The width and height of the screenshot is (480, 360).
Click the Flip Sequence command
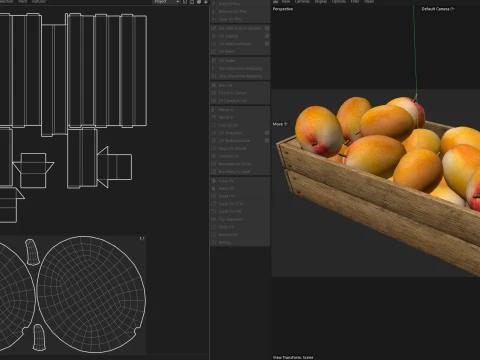[240, 219]
